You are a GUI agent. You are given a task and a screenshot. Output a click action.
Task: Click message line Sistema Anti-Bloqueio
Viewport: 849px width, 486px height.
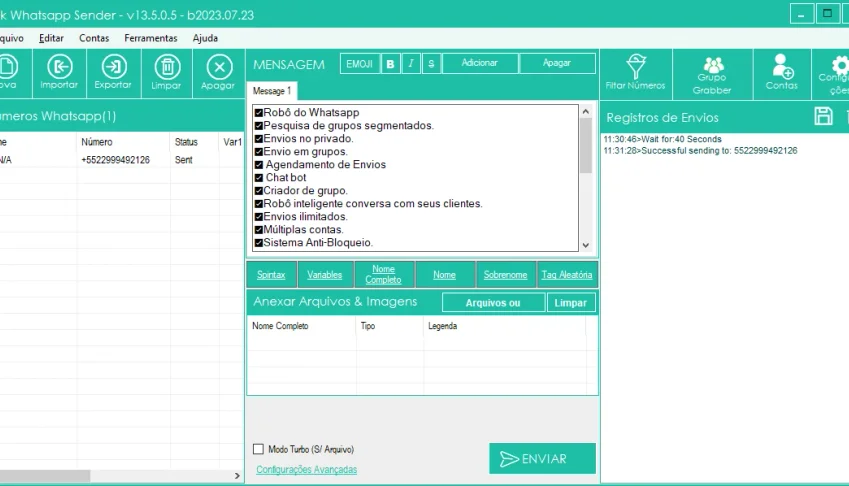[x=314, y=242]
